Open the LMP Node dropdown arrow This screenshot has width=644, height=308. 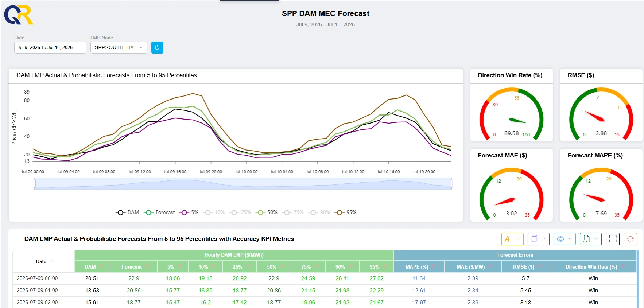[x=141, y=47]
